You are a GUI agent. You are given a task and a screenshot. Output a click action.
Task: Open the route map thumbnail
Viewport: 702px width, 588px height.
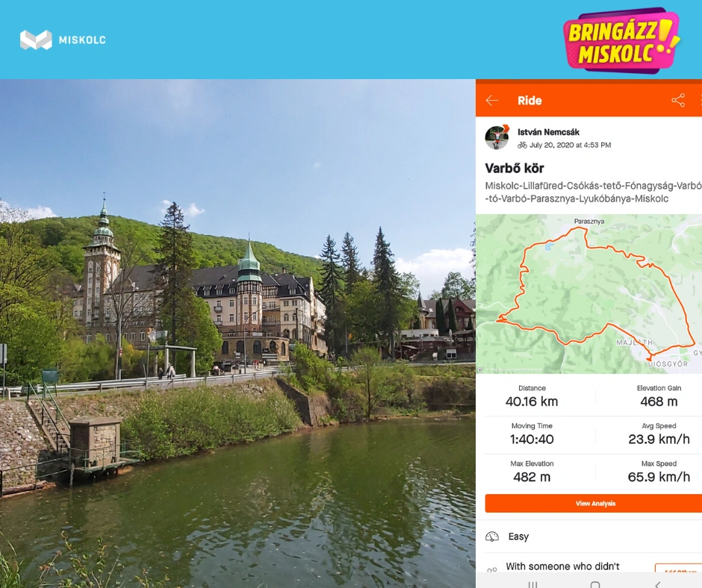588,294
